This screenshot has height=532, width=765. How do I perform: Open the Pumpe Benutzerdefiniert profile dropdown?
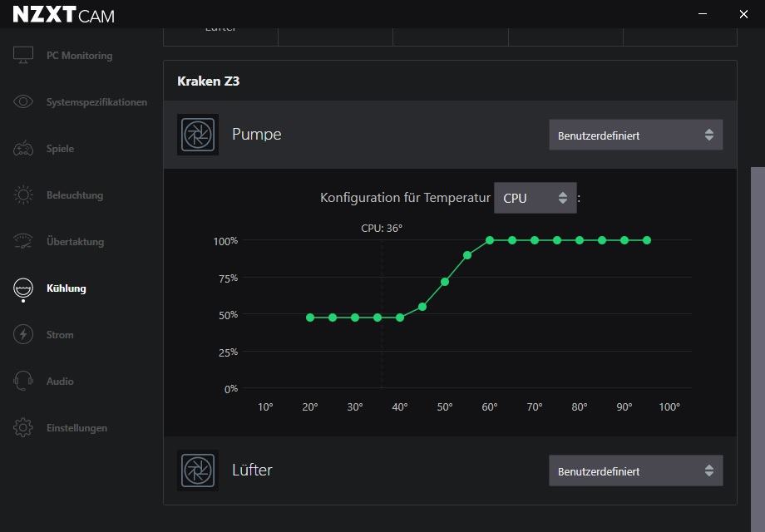[636, 135]
